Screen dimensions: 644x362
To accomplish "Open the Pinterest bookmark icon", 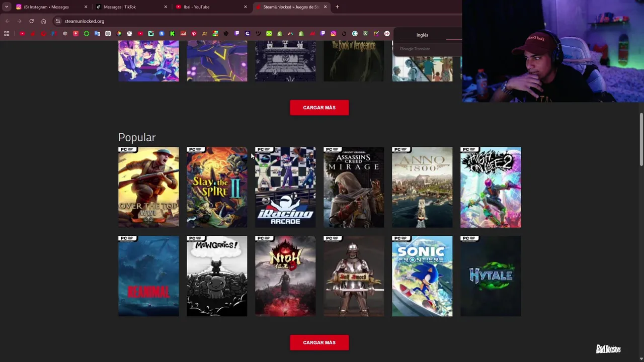I will (194, 34).
